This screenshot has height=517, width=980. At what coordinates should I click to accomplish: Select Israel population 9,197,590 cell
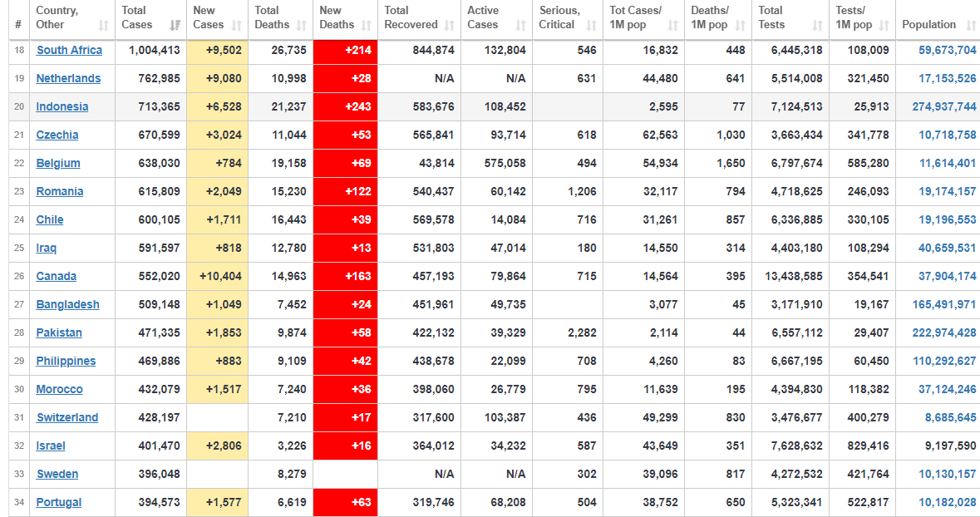pos(938,446)
